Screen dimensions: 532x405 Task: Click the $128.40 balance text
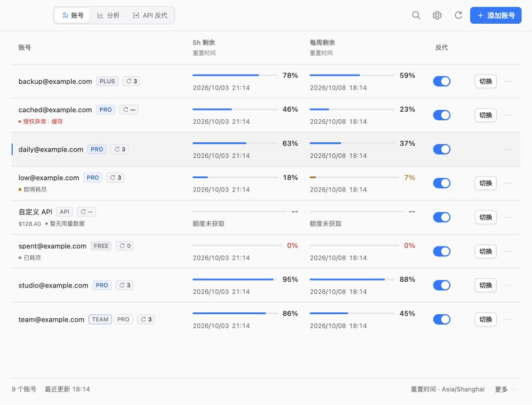click(x=30, y=224)
